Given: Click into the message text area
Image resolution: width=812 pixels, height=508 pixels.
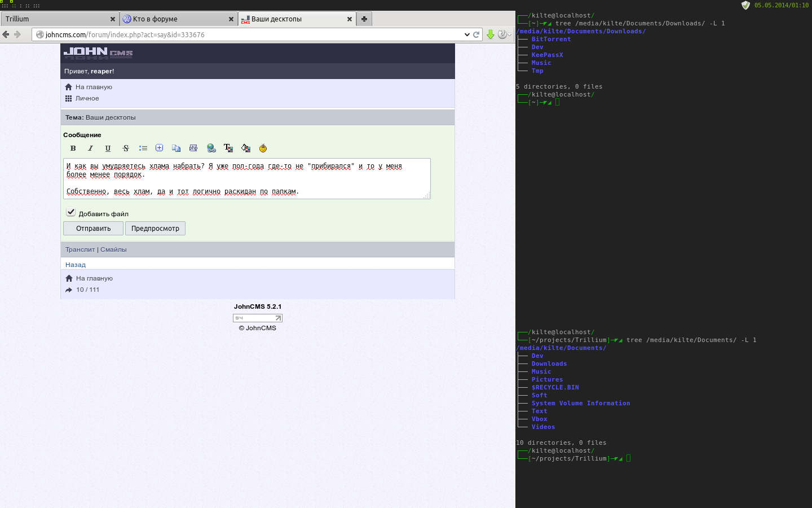Looking at the screenshot, I should tap(246, 179).
